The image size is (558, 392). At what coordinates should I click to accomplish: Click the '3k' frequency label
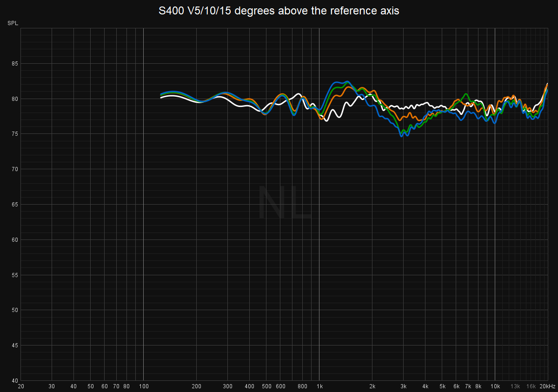pos(403,386)
